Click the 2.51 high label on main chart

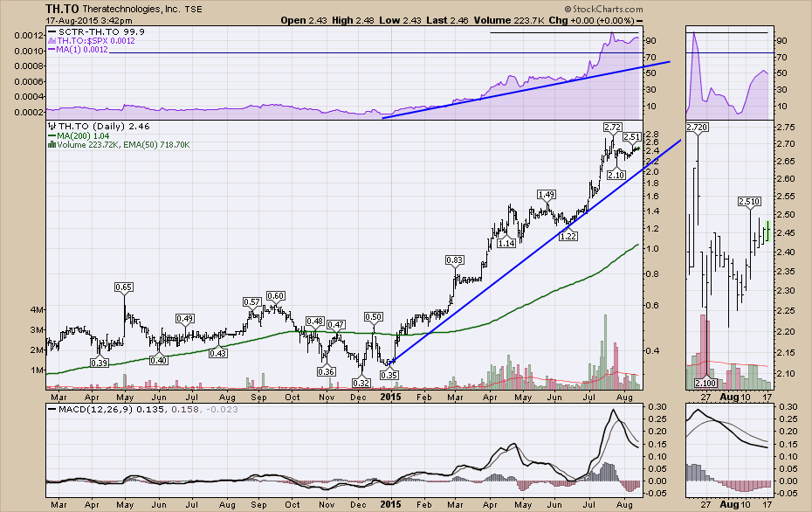pos(632,137)
